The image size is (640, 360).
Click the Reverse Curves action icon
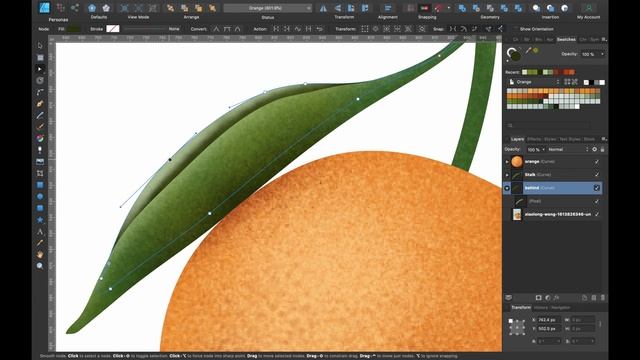click(x=320, y=29)
